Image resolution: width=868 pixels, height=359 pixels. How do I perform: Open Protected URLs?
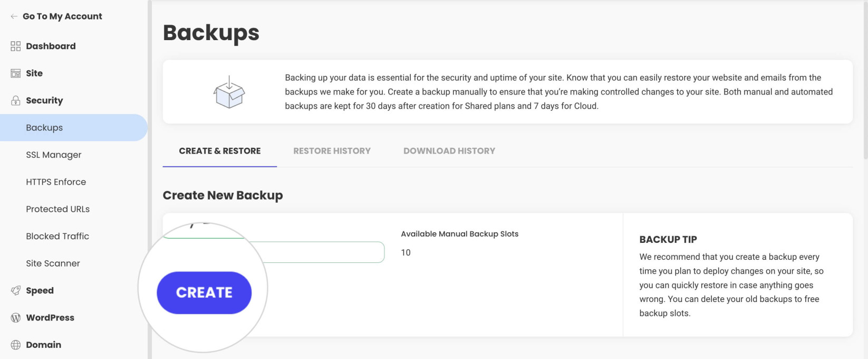click(x=58, y=209)
